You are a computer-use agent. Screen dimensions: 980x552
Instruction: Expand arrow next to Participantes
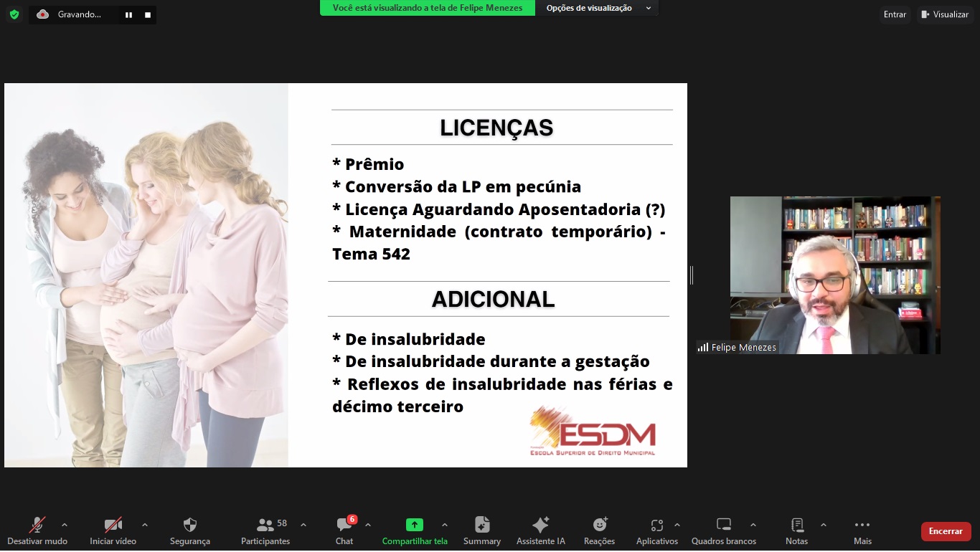click(303, 525)
